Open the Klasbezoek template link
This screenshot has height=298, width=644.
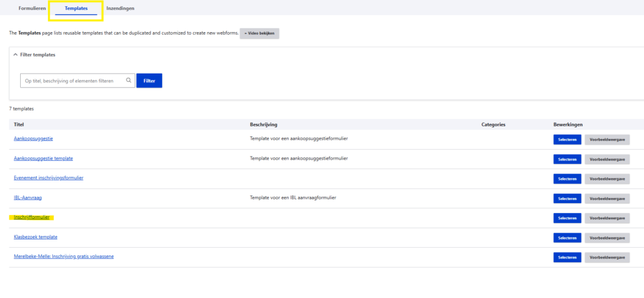pyautogui.click(x=35, y=237)
